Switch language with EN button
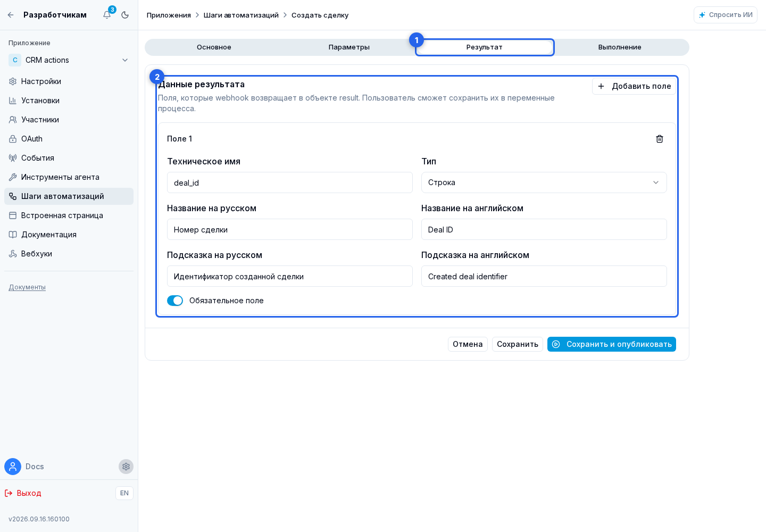766x532 pixels. click(x=124, y=493)
